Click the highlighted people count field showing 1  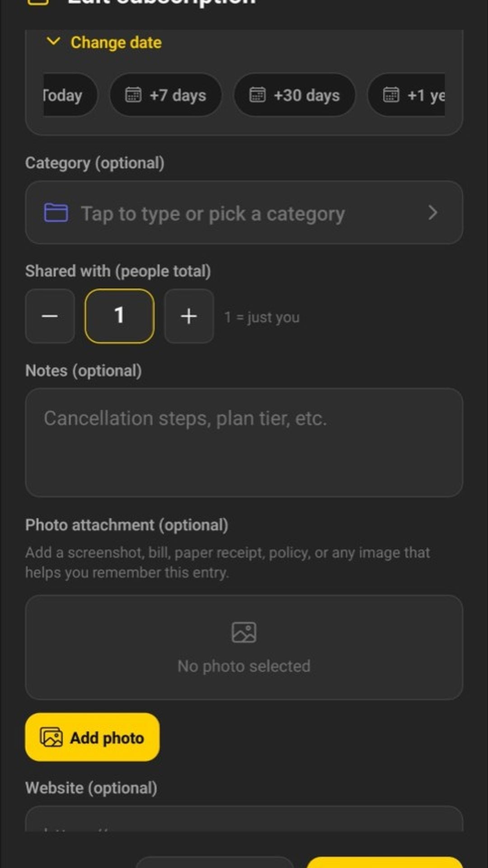point(119,316)
